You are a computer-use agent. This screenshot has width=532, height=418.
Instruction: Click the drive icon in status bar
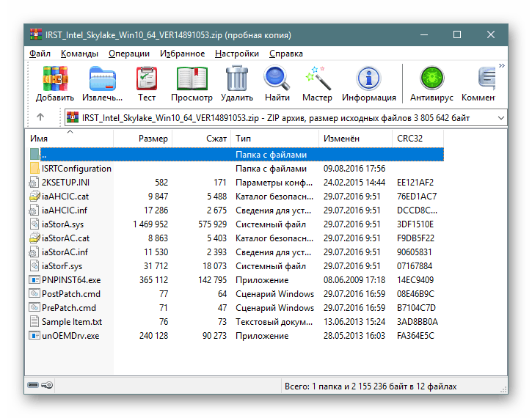[33, 385]
